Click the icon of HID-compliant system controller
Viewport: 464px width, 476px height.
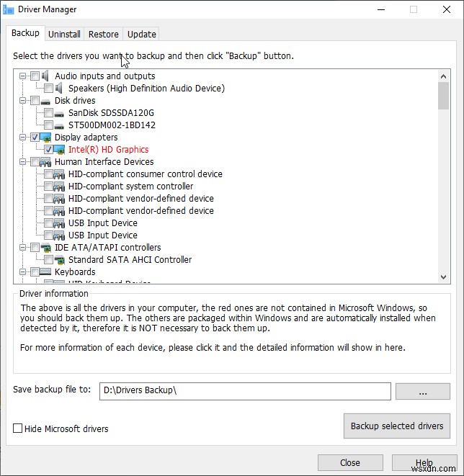click(59, 186)
